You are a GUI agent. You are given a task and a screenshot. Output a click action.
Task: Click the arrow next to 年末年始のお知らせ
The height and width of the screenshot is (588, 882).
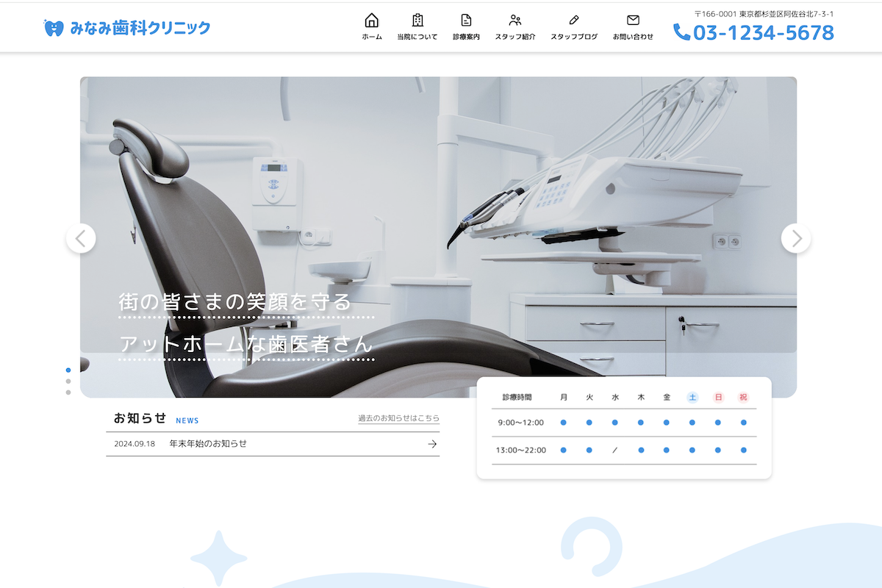point(432,443)
